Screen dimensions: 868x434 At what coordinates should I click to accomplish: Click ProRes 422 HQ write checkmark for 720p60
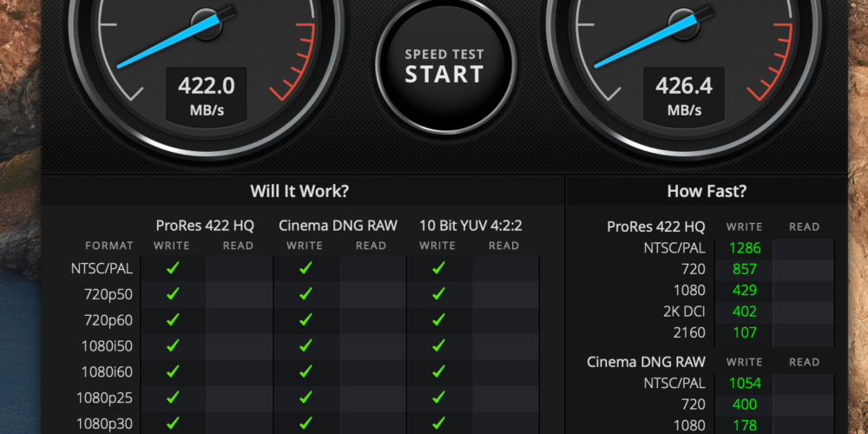(174, 320)
